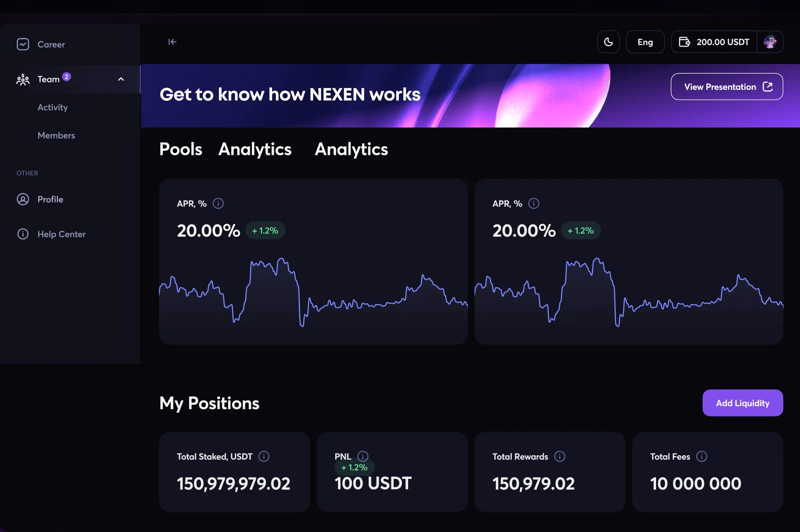Click the Help Center info icon

pos(23,234)
